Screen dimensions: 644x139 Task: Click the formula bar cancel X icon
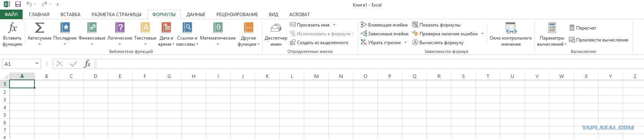[59, 64]
